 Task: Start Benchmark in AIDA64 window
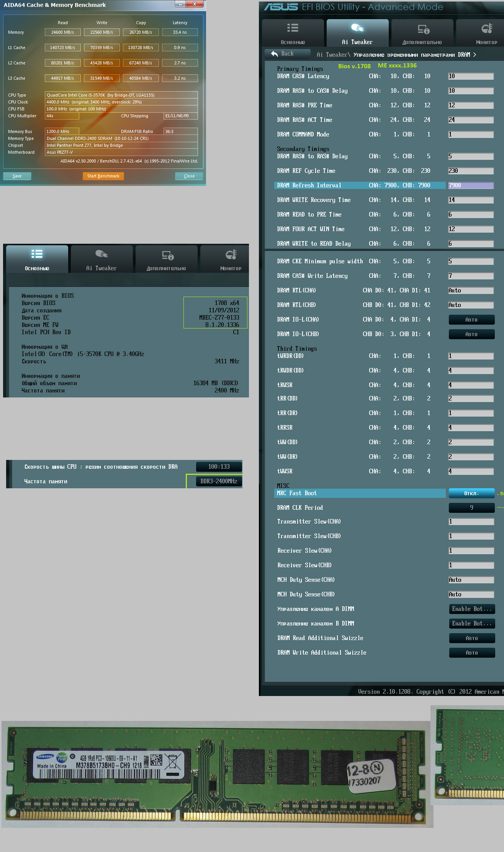[x=103, y=176]
